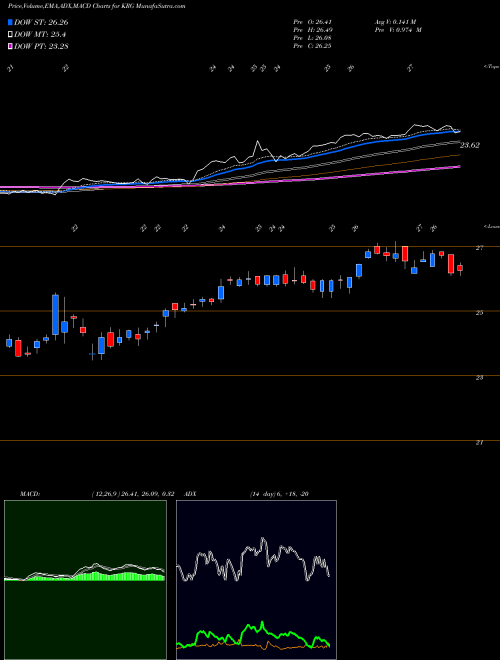This screenshot has height=660, width=500.
Task: Click the blue DOW ST legend swatch
Action: point(11,22)
